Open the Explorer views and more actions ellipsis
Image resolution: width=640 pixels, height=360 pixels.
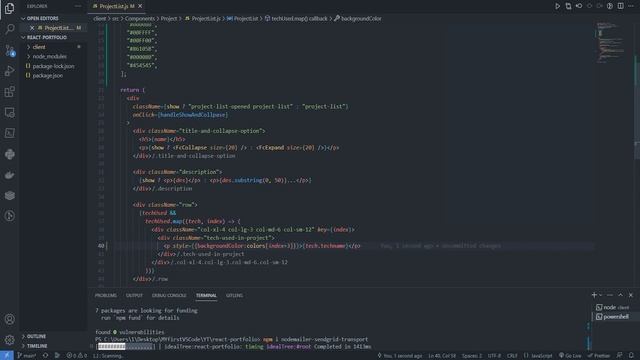[78, 6]
